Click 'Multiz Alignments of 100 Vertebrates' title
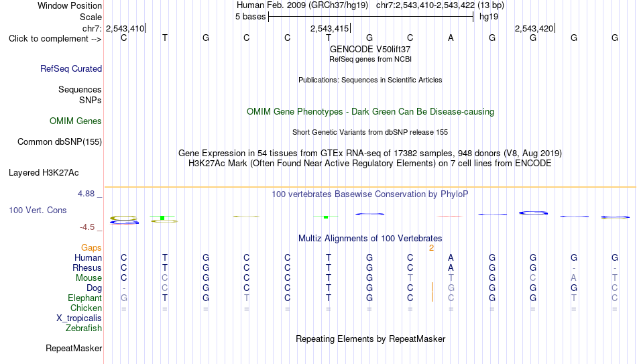Image resolution: width=637 pixels, height=364 pixels. pyautogui.click(x=370, y=239)
